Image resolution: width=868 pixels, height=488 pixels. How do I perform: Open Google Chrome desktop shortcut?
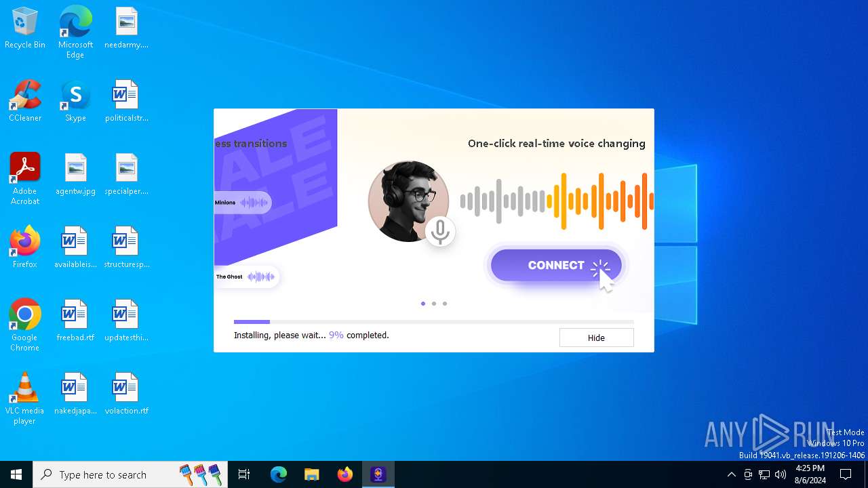25,325
